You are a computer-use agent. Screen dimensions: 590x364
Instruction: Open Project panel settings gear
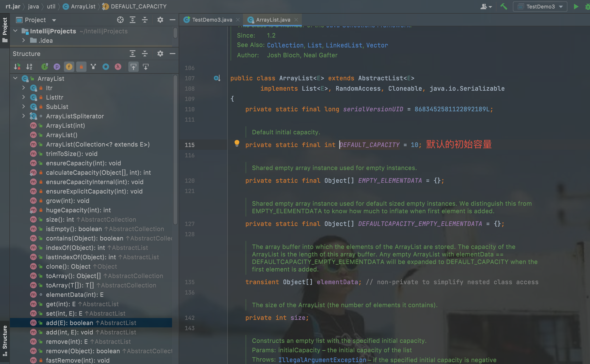[x=160, y=20]
